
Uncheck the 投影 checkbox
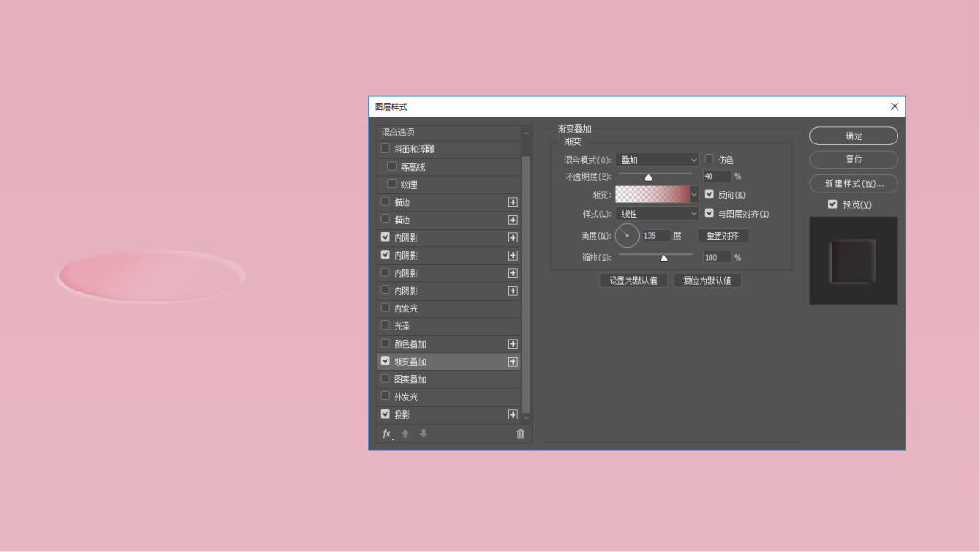(386, 414)
